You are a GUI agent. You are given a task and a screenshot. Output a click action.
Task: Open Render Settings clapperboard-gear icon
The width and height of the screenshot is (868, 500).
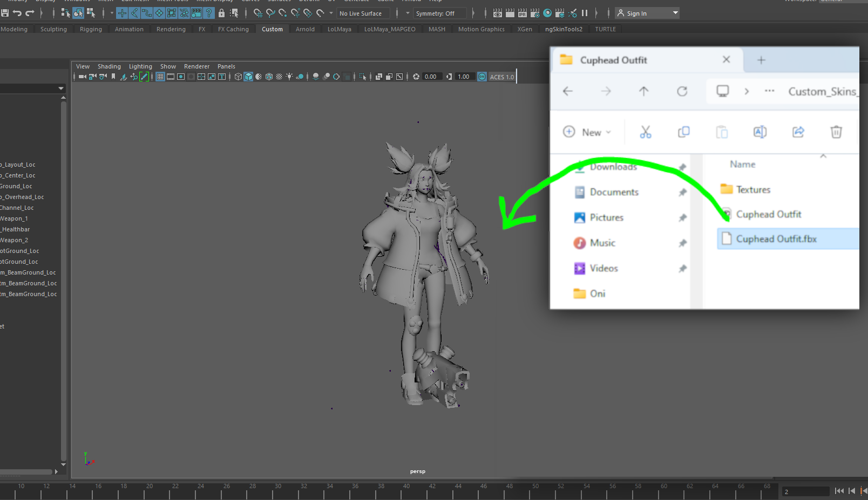click(535, 13)
